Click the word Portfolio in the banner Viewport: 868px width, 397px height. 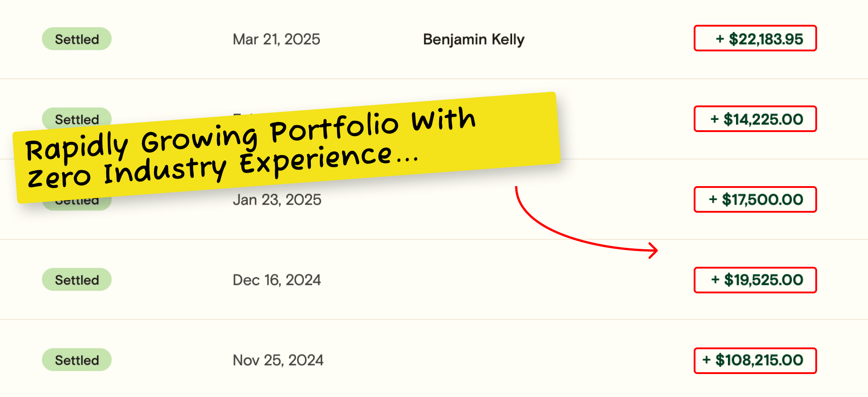334,127
